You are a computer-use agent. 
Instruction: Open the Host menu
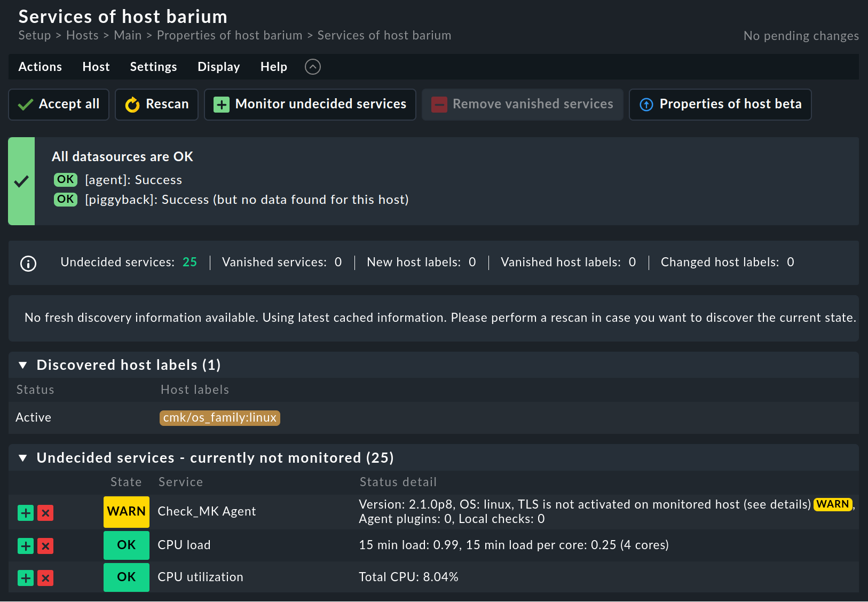(96, 67)
